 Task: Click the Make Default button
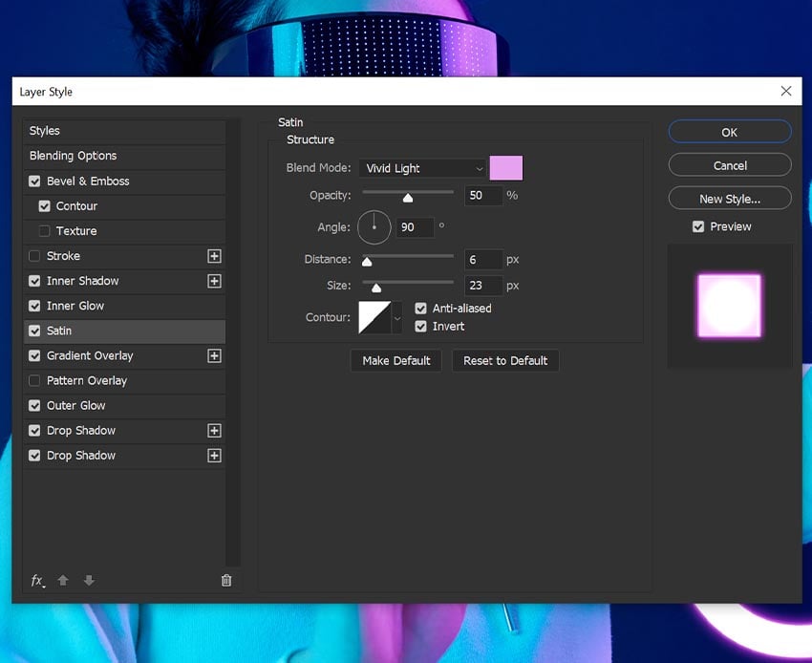pyautogui.click(x=396, y=360)
